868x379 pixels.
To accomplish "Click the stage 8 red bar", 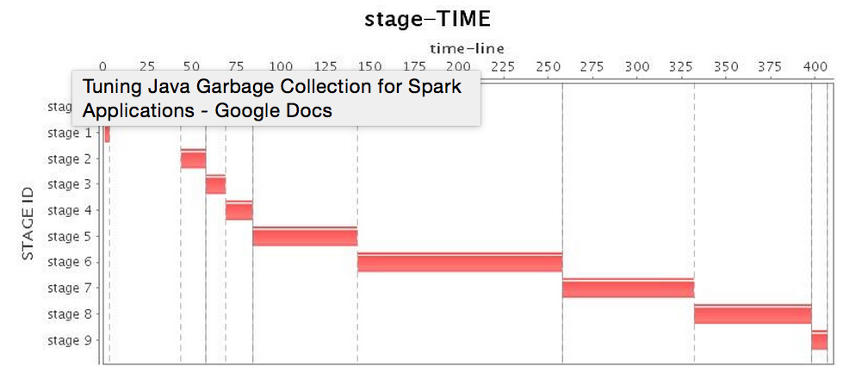I will 753,314.
